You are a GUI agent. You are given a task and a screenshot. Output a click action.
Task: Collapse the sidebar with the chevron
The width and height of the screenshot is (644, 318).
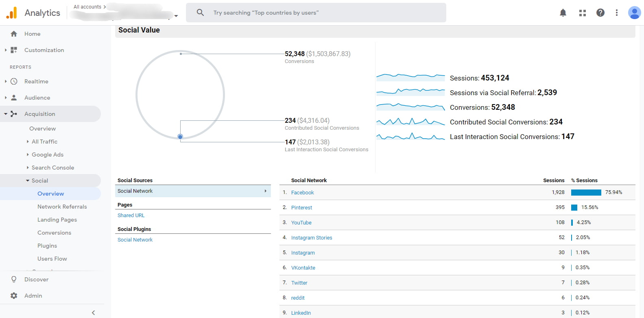pyautogui.click(x=94, y=313)
